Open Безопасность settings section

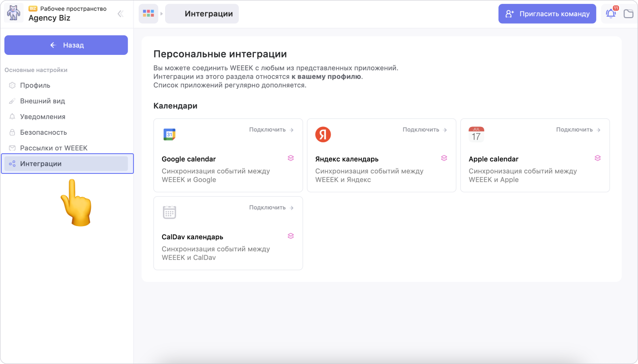[x=43, y=132]
